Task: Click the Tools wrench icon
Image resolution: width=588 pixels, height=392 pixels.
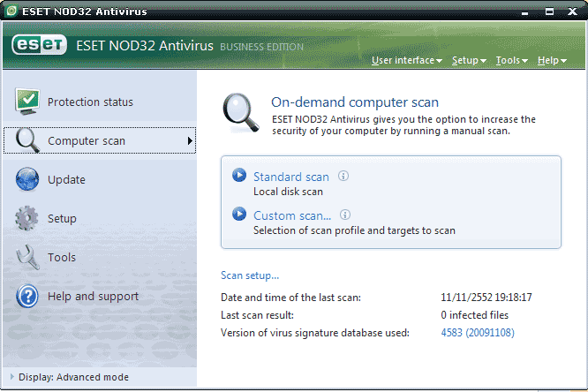Action: [x=28, y=257]
